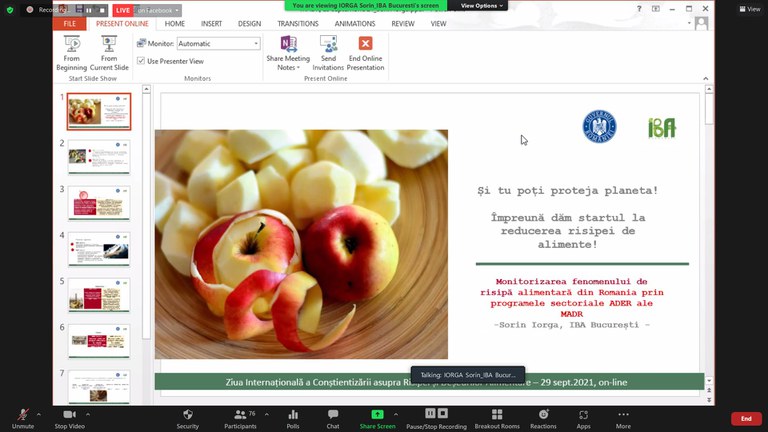The width and height of the screenshot is (768, 432).
Task: Click the Unmute microphone icon
Action: (22, 414)
